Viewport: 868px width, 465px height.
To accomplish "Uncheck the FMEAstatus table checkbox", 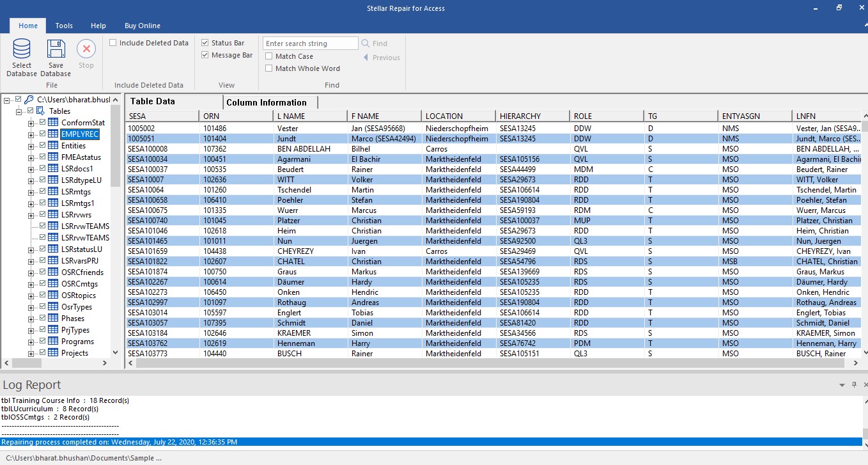I will click(43, 157).
